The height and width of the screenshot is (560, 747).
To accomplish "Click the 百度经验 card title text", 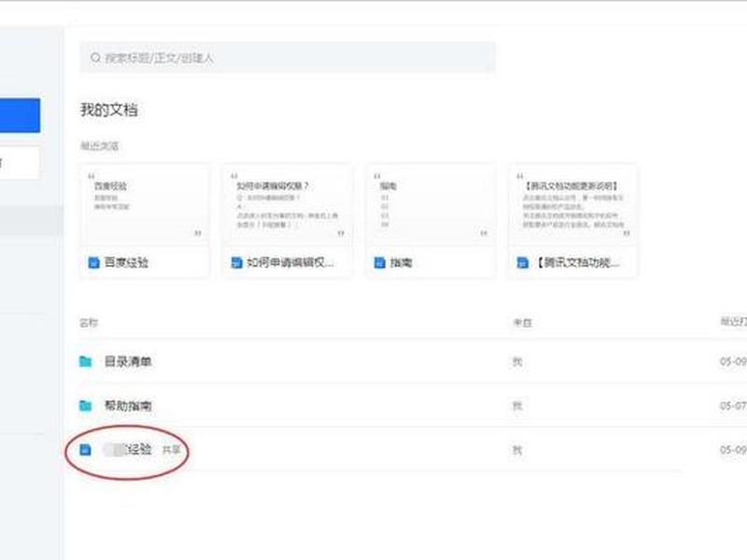I will click(126, 262).
